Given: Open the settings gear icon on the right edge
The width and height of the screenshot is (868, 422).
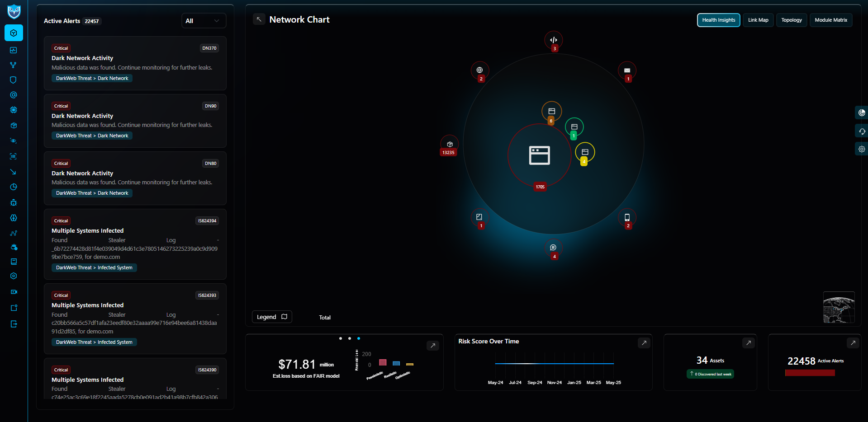Looking at the screenshot, I should pyautogui.click(x=862, y=149).
